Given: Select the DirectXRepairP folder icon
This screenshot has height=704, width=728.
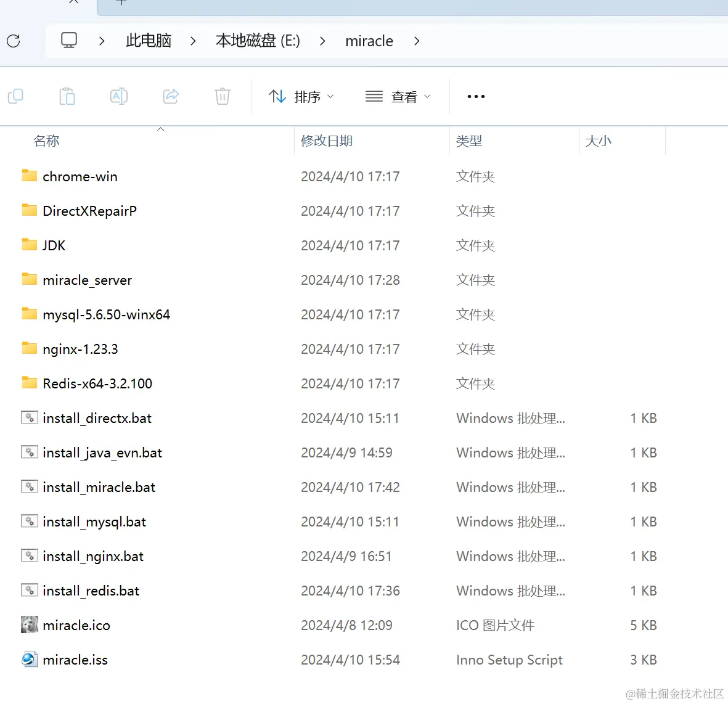Looking at the screenshot, I should [29, 210].
